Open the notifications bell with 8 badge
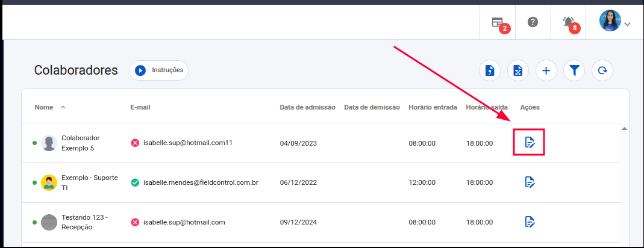This screenshot has width=644, height=248. [568, 22]
